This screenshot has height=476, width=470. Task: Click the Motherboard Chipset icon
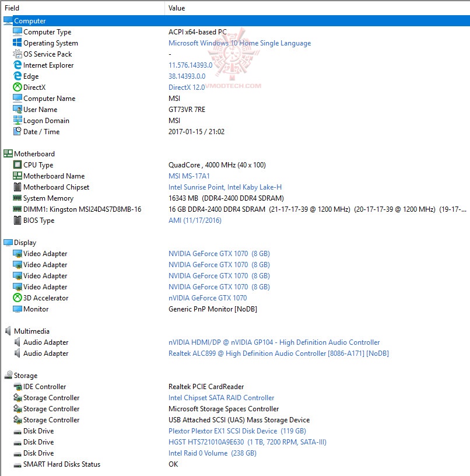(x=17, y=187)
